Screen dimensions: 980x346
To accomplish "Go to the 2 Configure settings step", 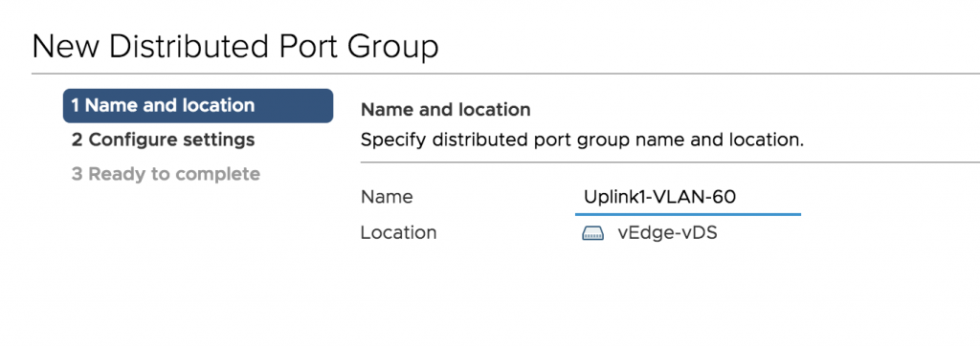I will pyautogui.click(x=163, y=140).
